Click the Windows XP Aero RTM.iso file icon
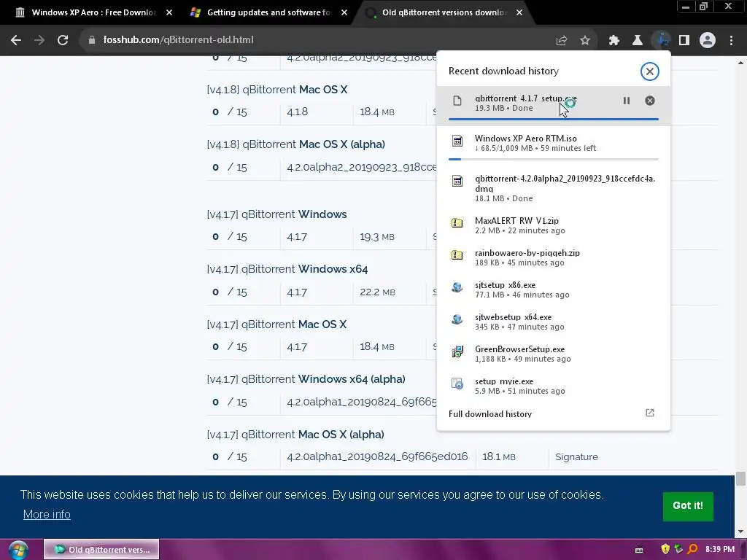The width and height of the screenshot is (747, 560). [457, 141]
